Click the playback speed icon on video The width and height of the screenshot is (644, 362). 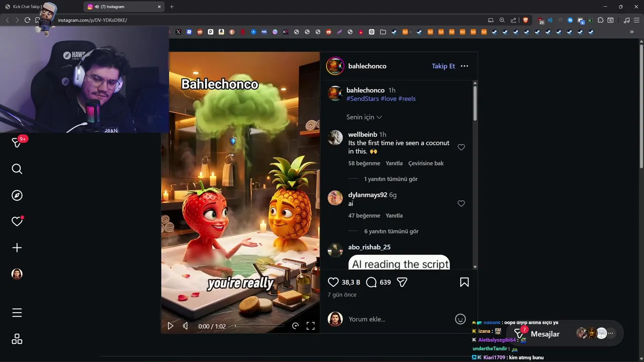tap(295, 326)
